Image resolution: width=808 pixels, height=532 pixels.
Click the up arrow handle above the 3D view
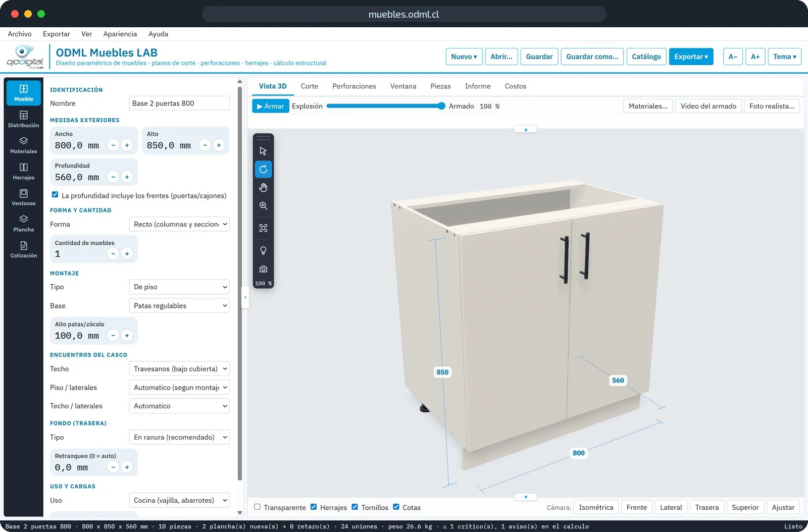(x=526, y=129)
